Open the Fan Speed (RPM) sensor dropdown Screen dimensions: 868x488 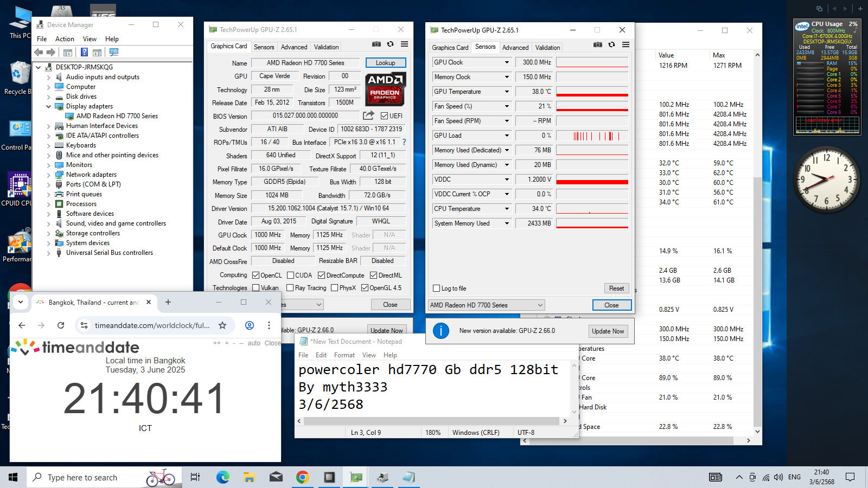(x=507, y=121)
